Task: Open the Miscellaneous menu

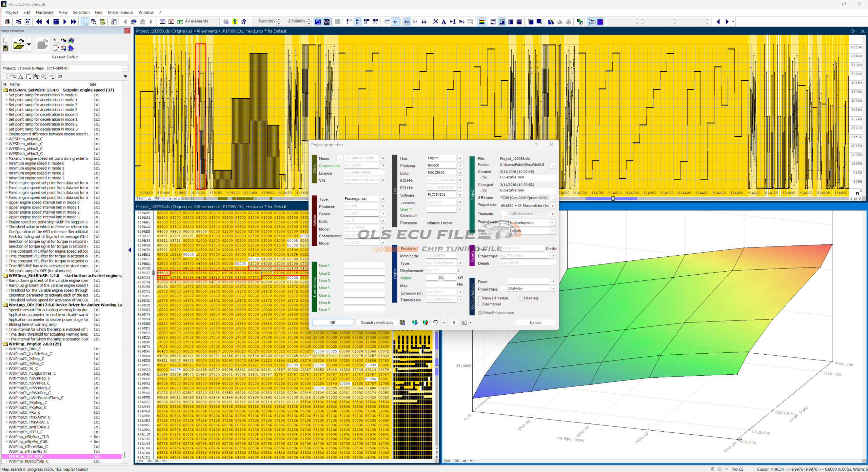Action: 120,12
